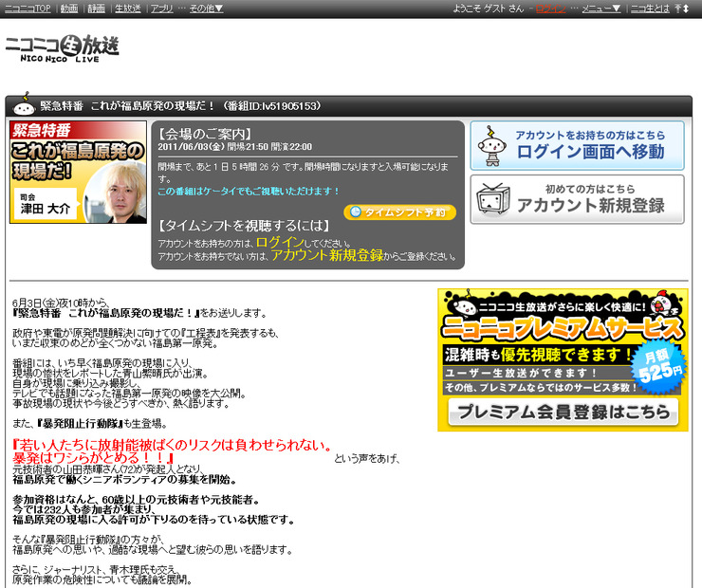Click yellow アカウント新規登録 link in info box
The height and width of the screenshot is (588, 702).
tap(327, 255)
